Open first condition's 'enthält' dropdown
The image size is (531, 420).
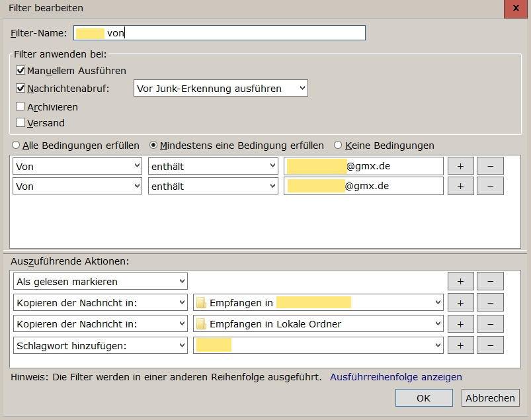tap(213, 166)
